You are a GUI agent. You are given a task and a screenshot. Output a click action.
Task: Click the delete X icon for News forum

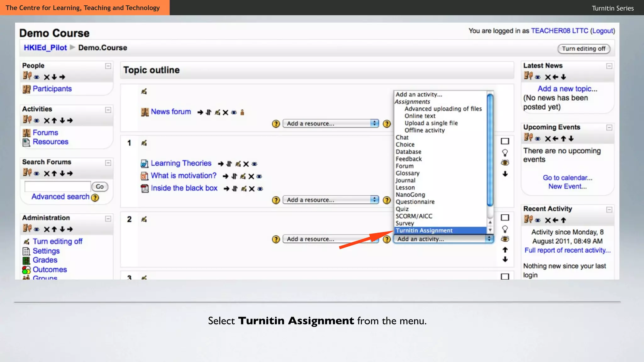click(x=225, y=112)
